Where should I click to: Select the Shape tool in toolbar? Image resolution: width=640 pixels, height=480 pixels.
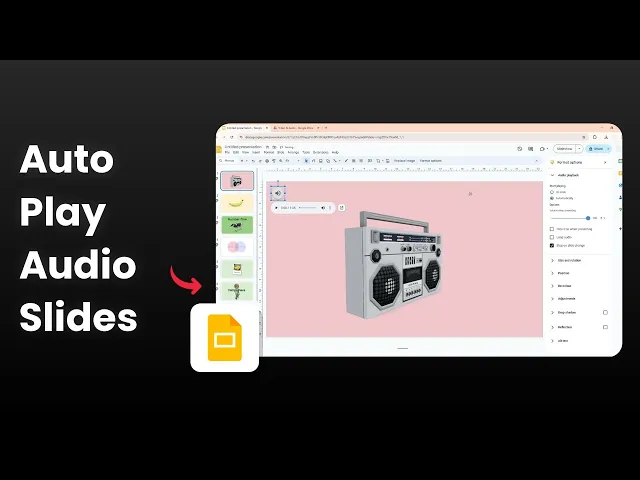[328, 161]
